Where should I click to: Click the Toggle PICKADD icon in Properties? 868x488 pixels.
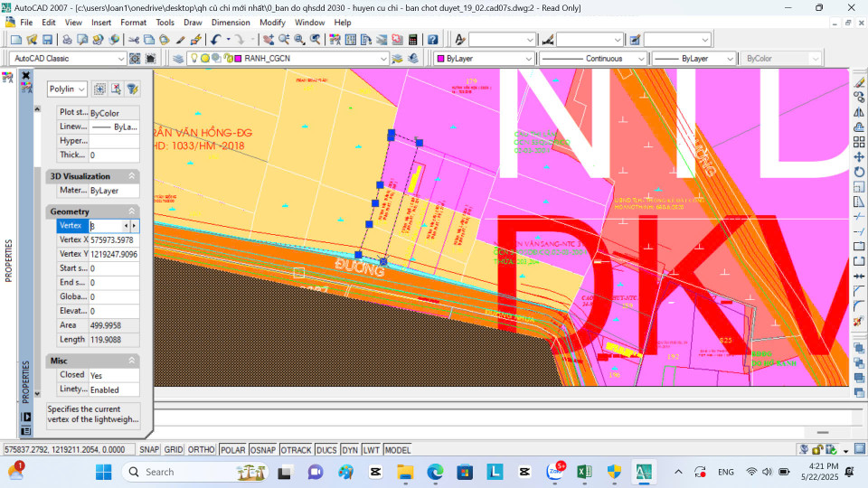point(99,89)
